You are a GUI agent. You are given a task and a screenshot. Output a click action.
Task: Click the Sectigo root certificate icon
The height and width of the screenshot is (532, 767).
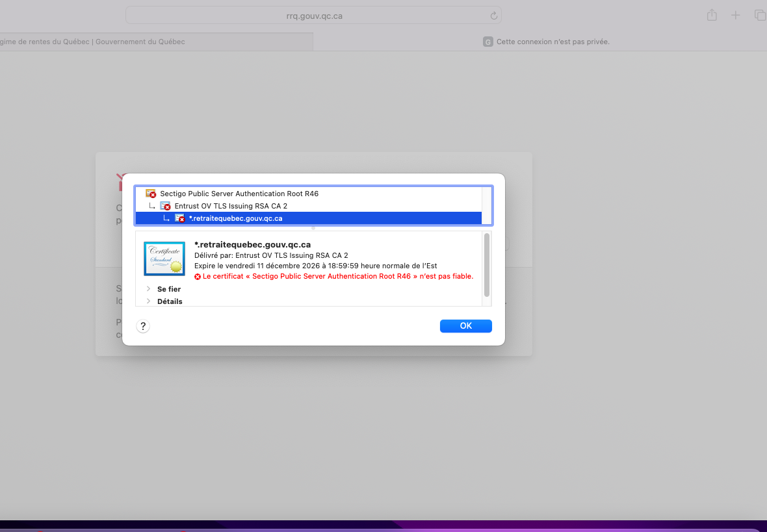pyautogui.click(x=151, y=194)
